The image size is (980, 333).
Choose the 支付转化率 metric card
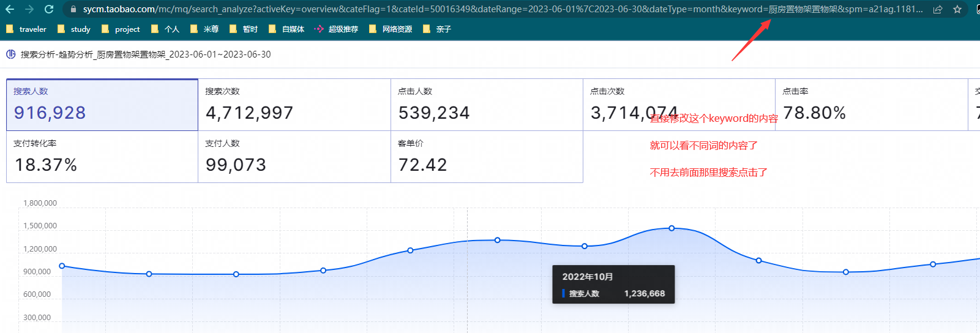102,157
